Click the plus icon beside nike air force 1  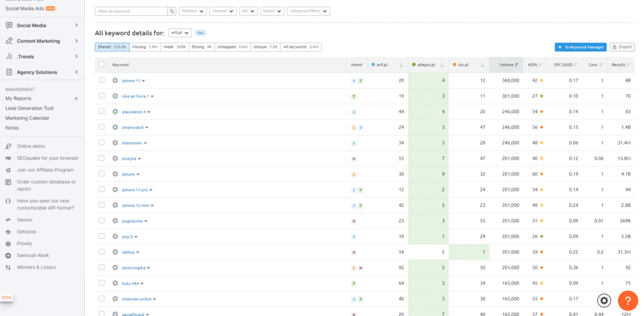[115, 96]
